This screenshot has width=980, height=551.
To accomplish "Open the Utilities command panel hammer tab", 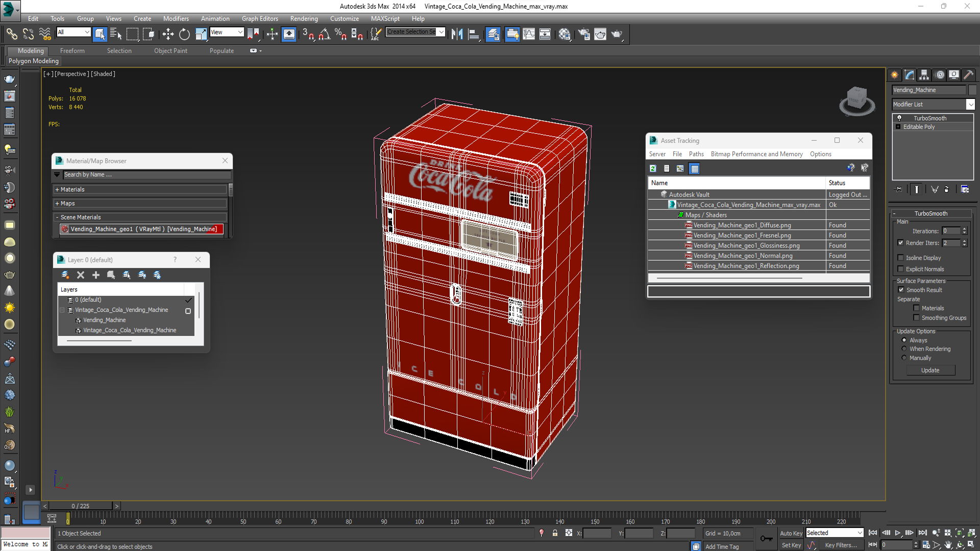I will (x=968, y=75).
